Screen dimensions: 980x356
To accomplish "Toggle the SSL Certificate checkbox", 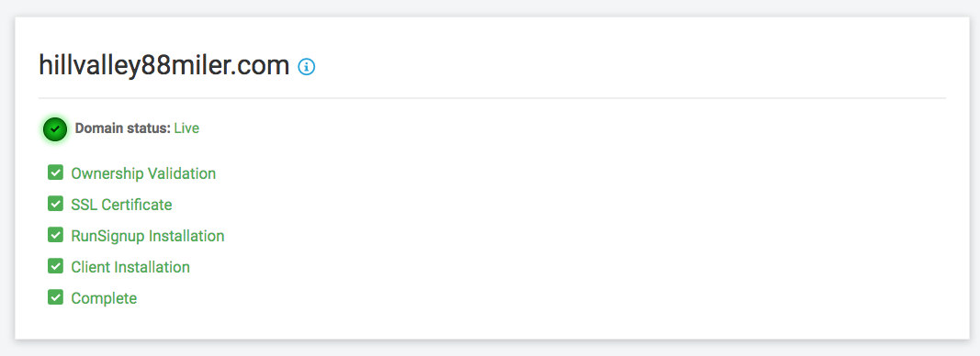I will [x=56, y=204].
